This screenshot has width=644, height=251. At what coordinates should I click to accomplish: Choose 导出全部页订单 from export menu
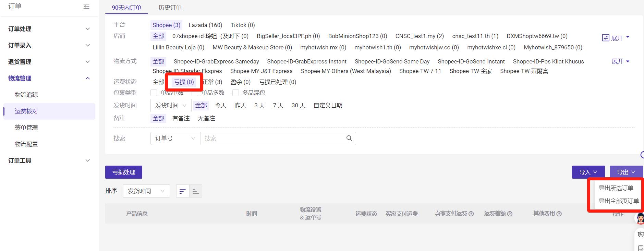point(618,201)
